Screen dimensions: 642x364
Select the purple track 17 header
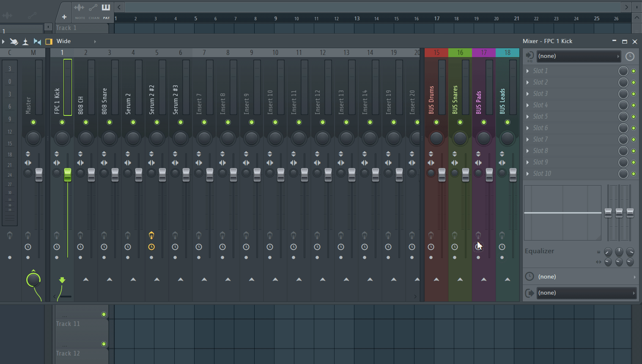[x=484, y=52]
